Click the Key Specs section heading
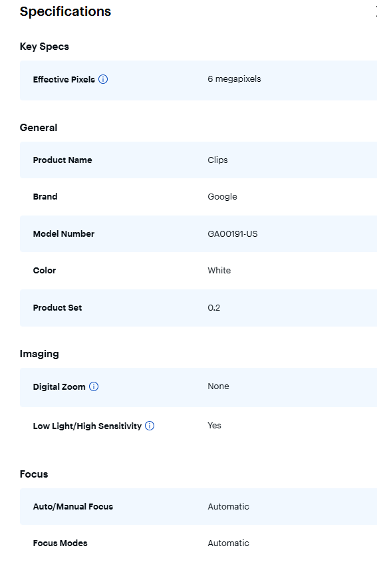The height and width of the screenshot is (588, 377). 45,47
